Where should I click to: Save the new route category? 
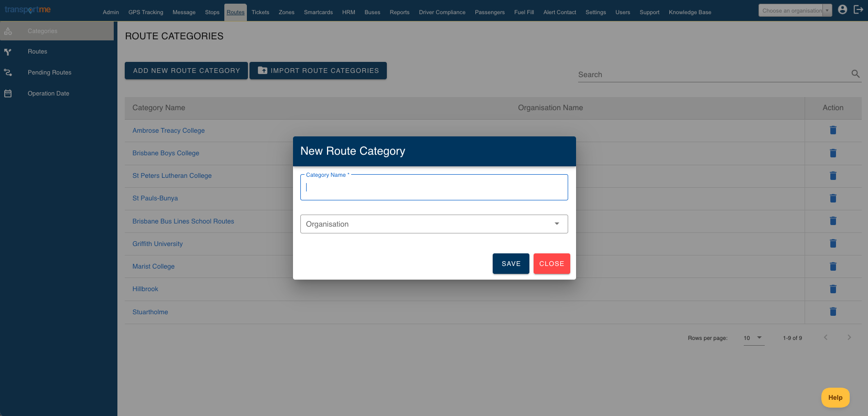point(511,264)
